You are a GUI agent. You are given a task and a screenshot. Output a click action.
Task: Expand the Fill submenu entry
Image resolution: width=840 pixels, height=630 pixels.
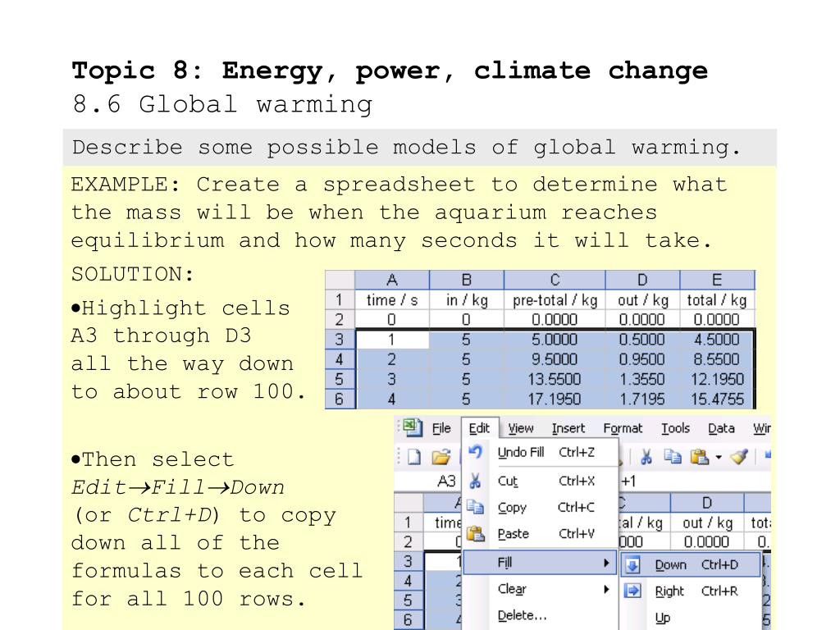541,563
